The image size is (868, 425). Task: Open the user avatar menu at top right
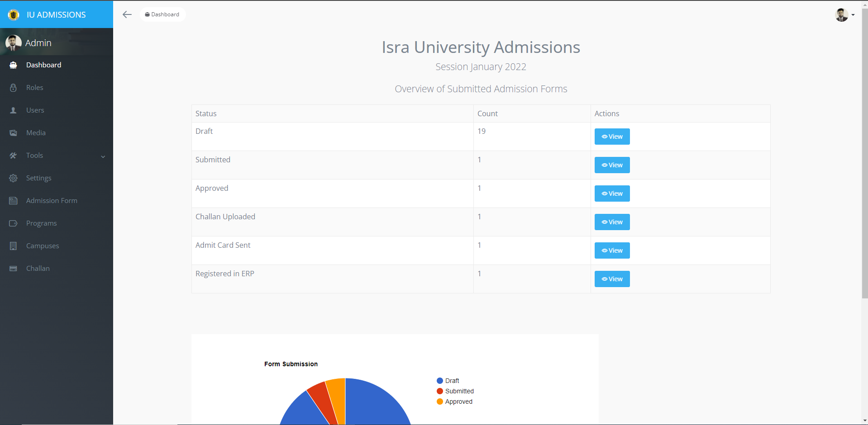tap(844, 15)
